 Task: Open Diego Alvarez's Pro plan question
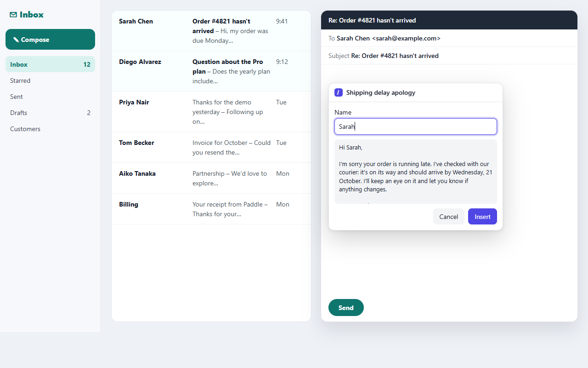[211, 71]
